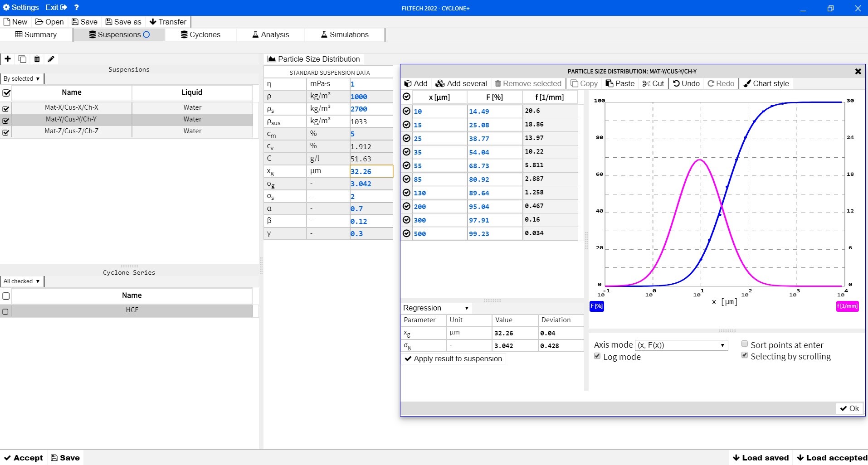This screenshot has width=868, height=465.
Task: Edit suspension with pencil icon
Action: click(x=51, y=59)
